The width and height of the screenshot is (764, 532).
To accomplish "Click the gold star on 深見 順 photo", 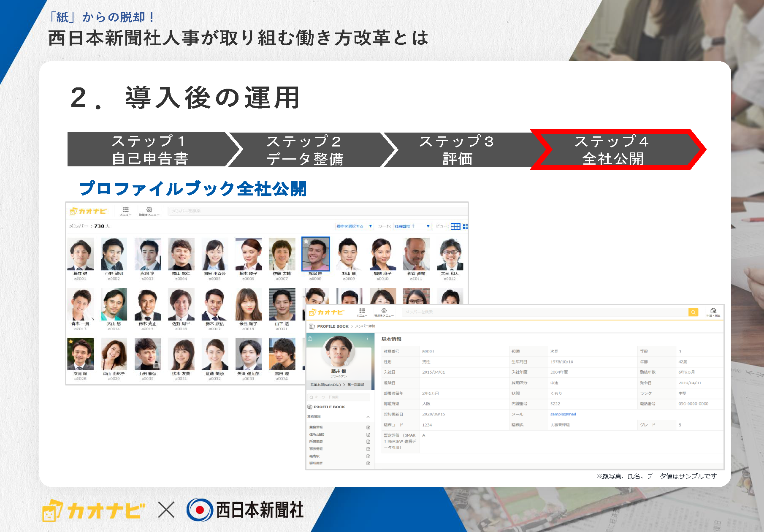I will [x=71, y=341].
